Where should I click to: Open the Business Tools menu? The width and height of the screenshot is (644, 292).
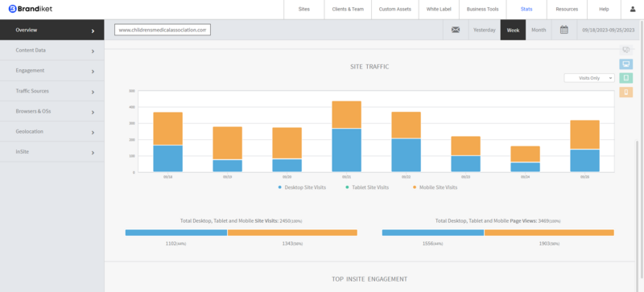point(482,9)
